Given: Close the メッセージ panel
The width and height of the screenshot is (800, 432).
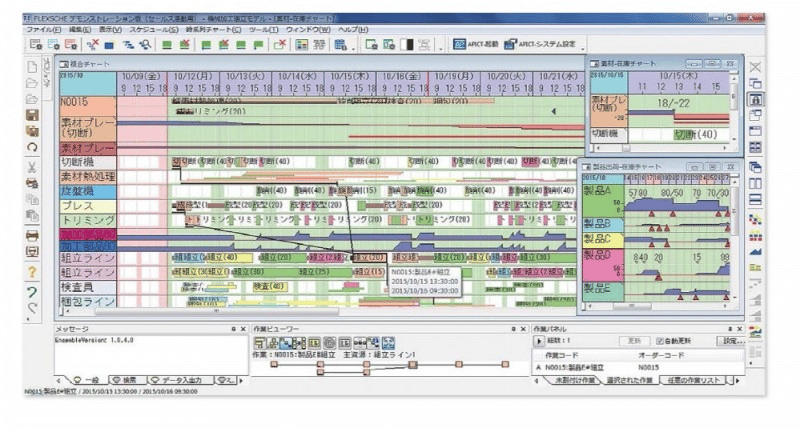Looking at the screenshot, I should [x=243, y=329].
